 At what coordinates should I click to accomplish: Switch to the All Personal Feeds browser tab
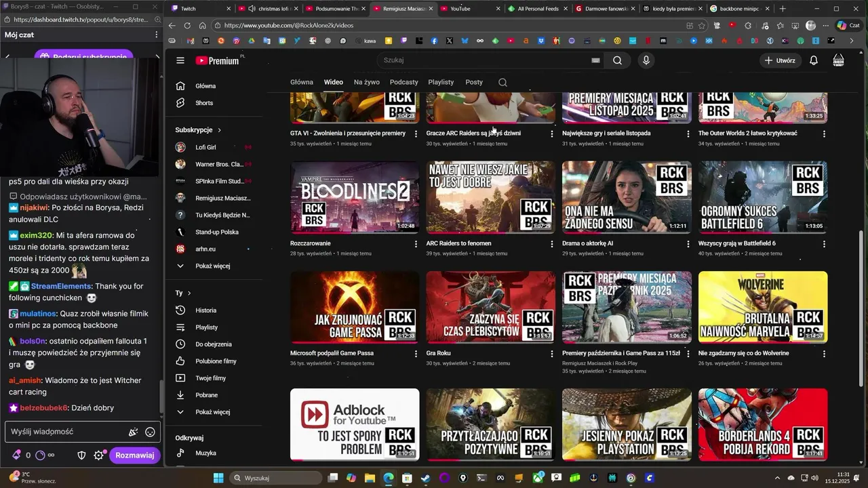pyautogui.click(x=537, y=9)
